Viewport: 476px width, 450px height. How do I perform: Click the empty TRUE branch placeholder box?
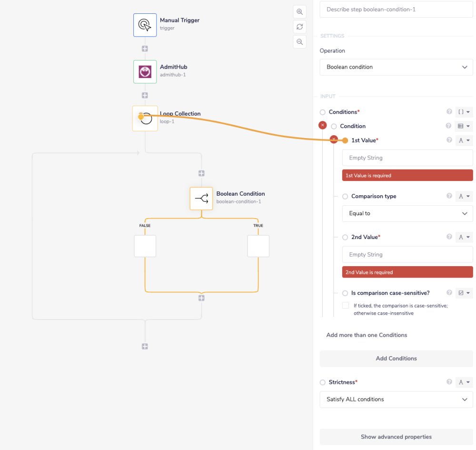tap(258, 246)
